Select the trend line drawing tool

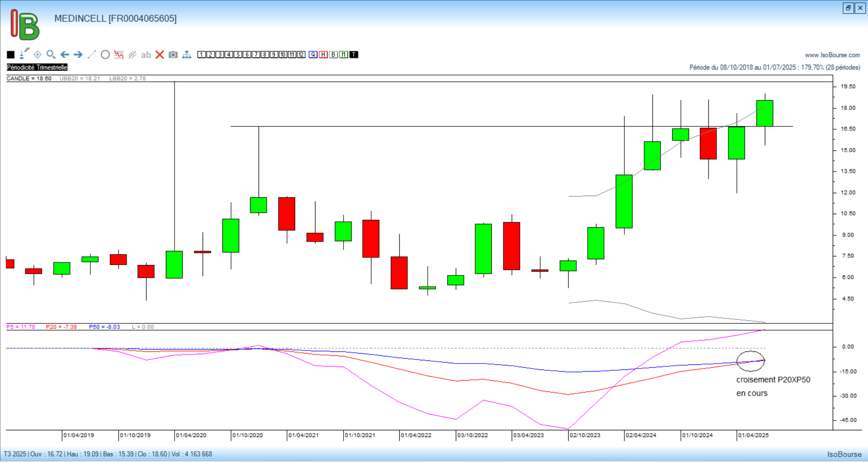point(92,55)
